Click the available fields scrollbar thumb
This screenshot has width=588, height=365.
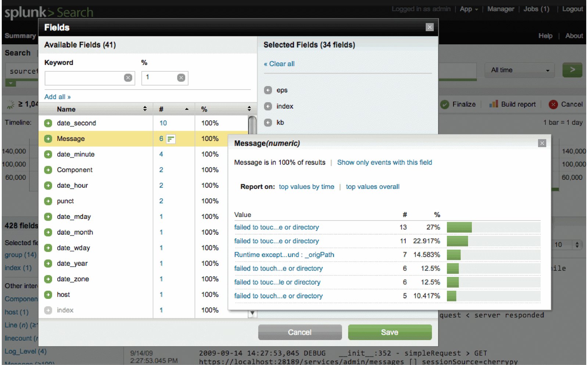tap(252, 125)
